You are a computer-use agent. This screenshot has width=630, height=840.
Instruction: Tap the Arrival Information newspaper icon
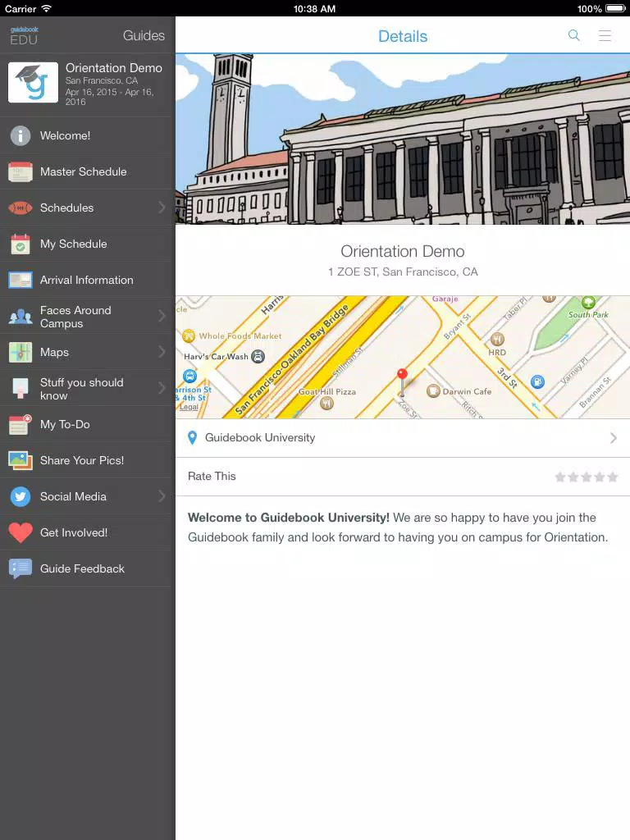(21, 280)
